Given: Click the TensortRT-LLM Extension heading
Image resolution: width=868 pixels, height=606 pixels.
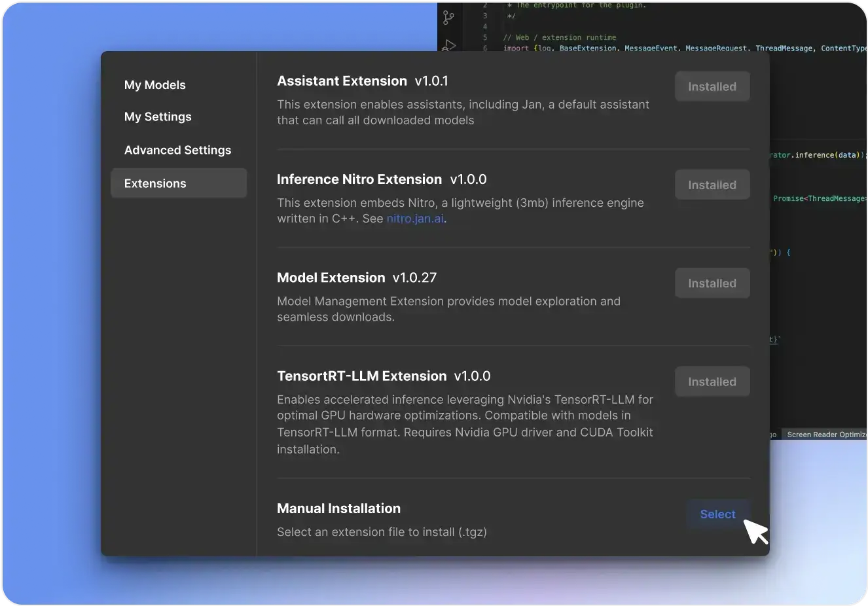Looking at the screenshot, I should [361, 376].
